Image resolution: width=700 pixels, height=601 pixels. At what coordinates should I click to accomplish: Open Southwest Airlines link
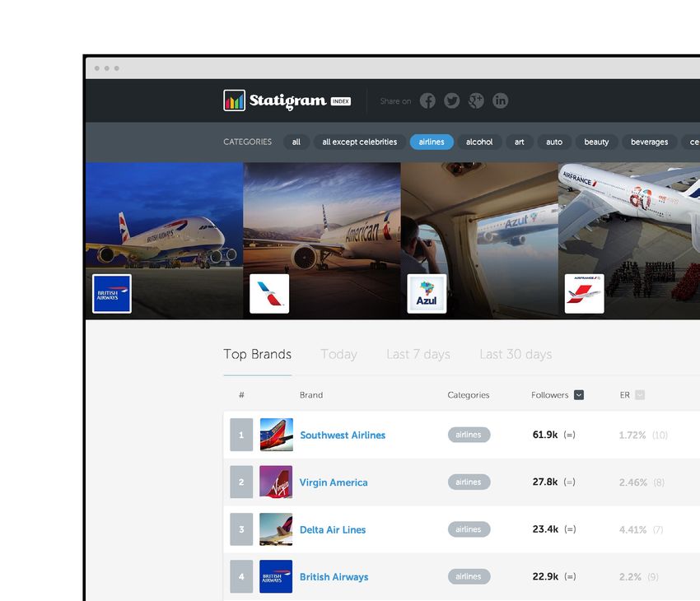pyautogui.click(x=343, y=435)
